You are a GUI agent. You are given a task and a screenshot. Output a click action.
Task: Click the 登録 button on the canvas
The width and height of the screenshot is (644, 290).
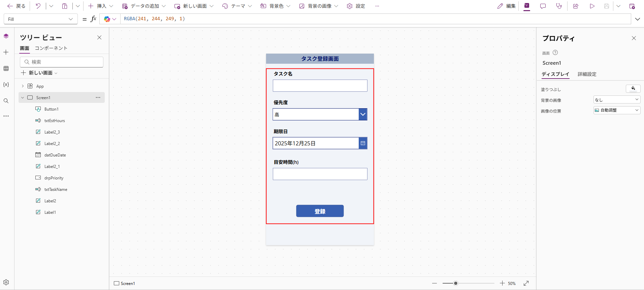pos(320,211)
